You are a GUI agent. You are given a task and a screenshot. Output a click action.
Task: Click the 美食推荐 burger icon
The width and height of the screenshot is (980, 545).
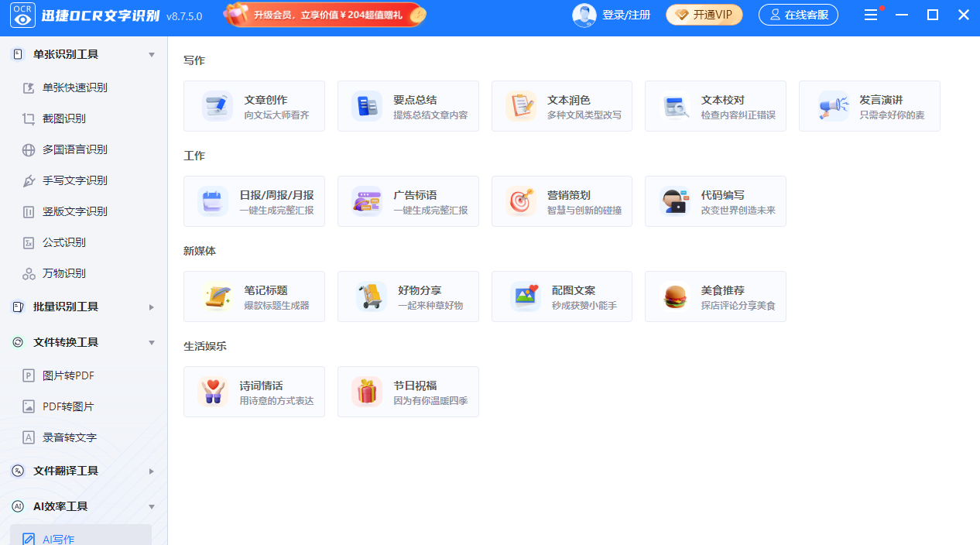pyautogui.click(x=675, y=296)
